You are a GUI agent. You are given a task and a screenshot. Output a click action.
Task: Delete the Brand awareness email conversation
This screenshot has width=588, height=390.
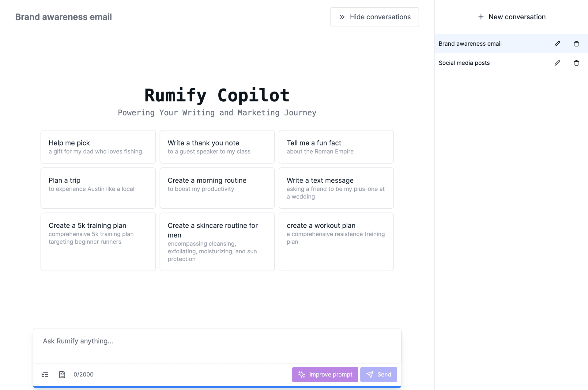pos(576,44)
